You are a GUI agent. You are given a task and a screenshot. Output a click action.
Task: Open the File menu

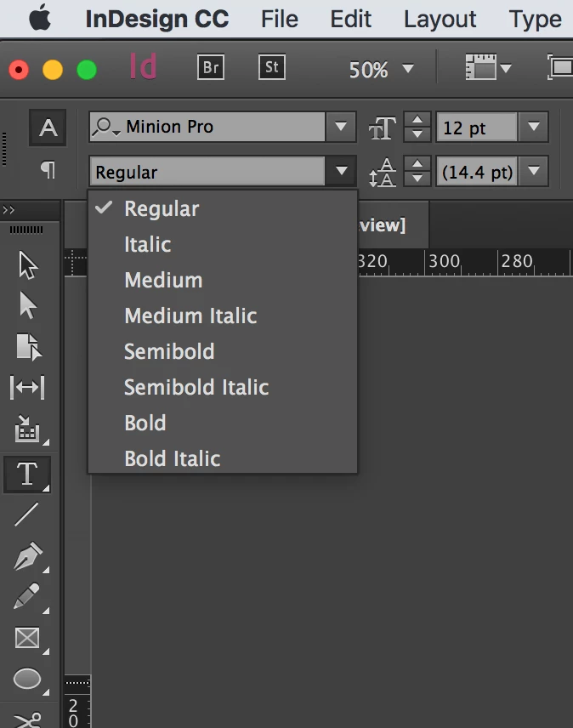[280, 19]
